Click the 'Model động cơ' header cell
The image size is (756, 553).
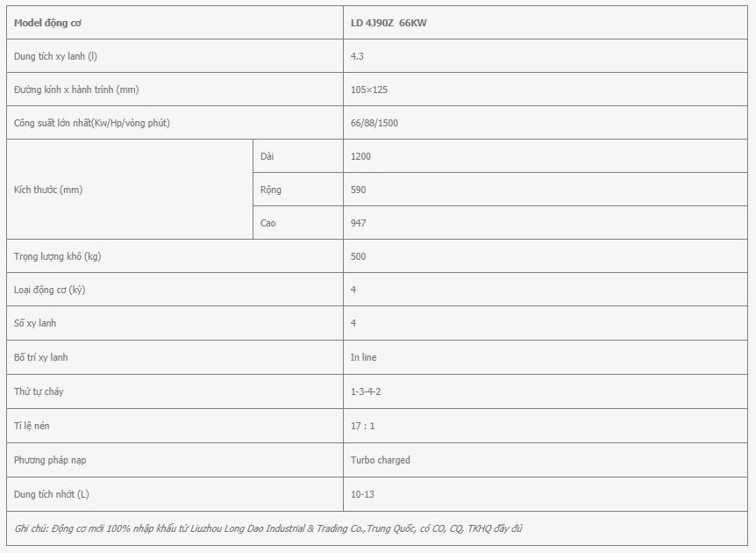[x=175, y=23]
